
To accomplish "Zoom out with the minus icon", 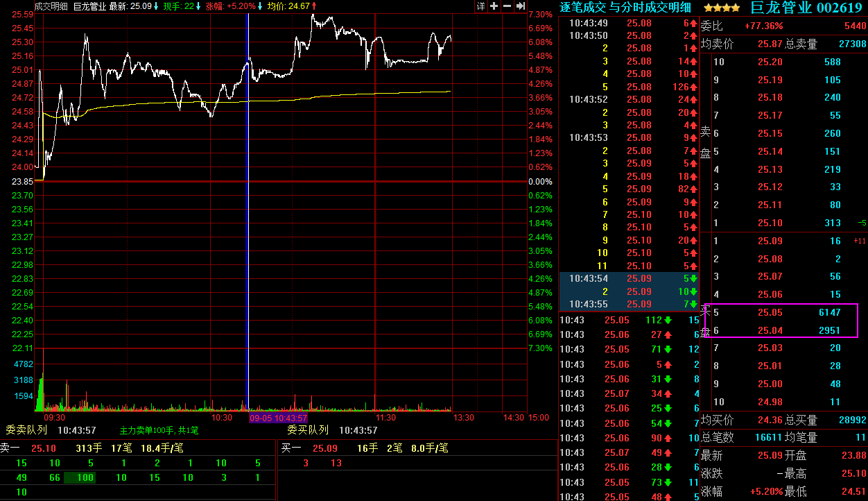I will [x=507, y=6].
